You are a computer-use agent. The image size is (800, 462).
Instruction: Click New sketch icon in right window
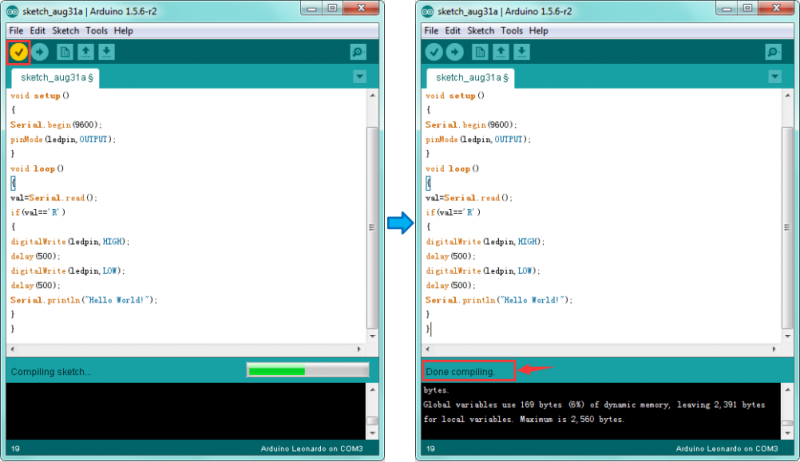point(480,52)
